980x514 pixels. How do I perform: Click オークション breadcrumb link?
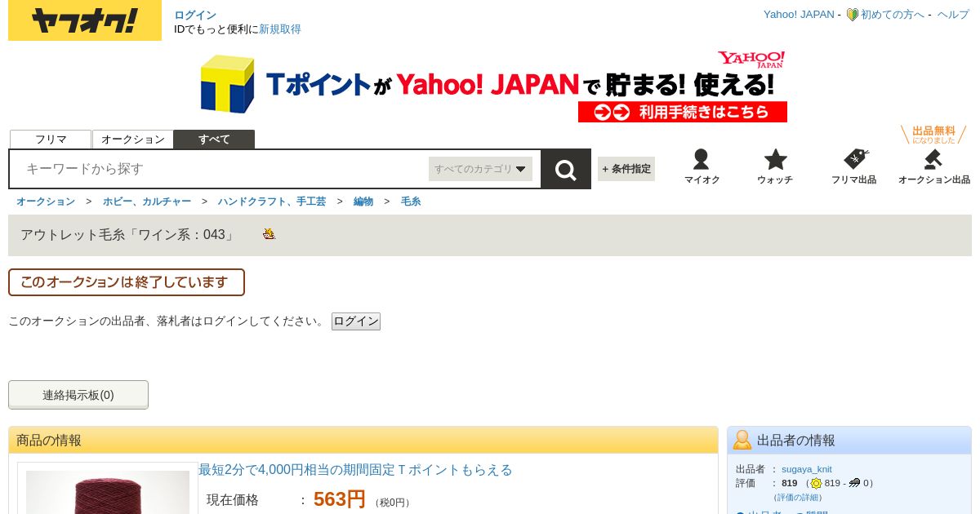(x=46, y=202)
